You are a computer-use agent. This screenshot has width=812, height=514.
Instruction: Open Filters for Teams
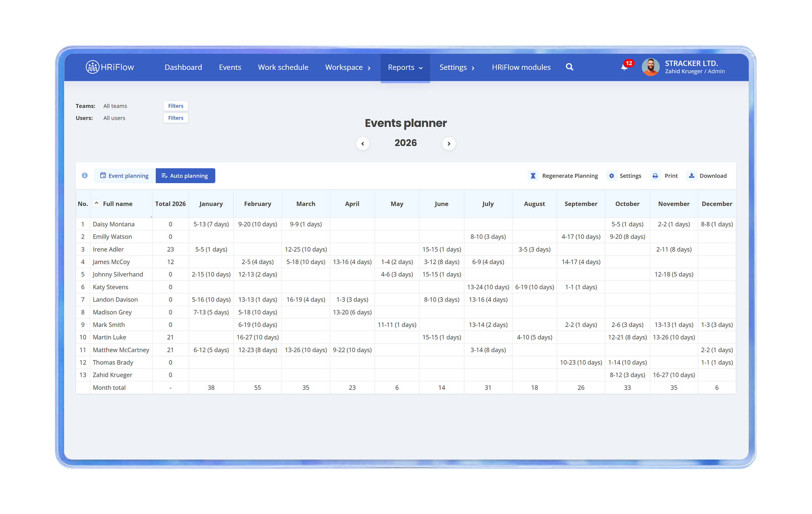[175, 106]
